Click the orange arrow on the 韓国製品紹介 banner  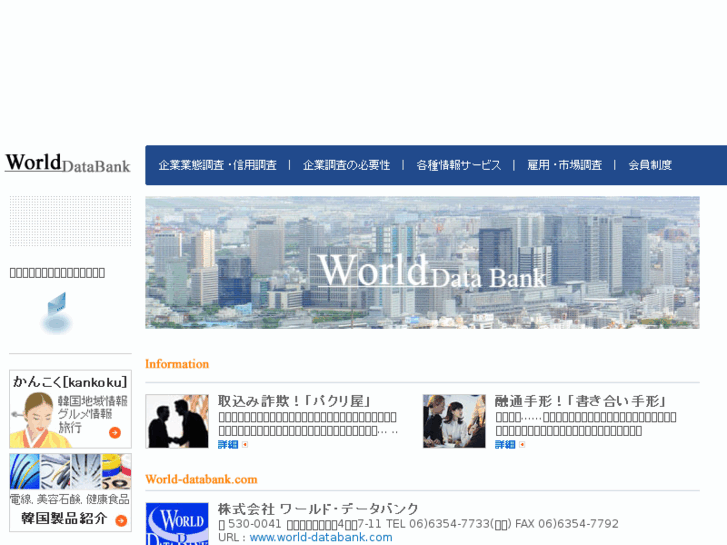(121, 520)
